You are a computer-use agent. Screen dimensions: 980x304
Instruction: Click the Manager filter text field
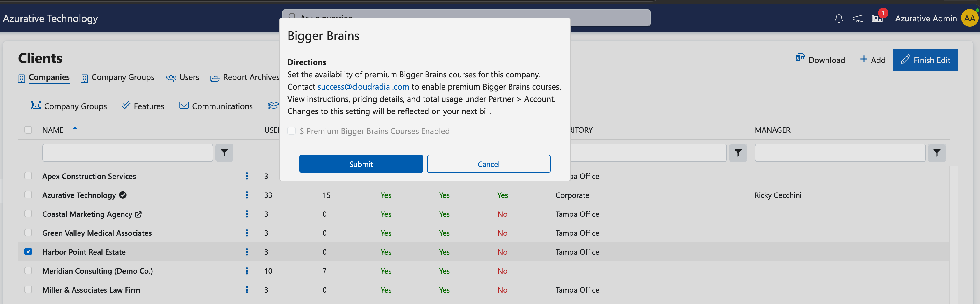[840, 153]
